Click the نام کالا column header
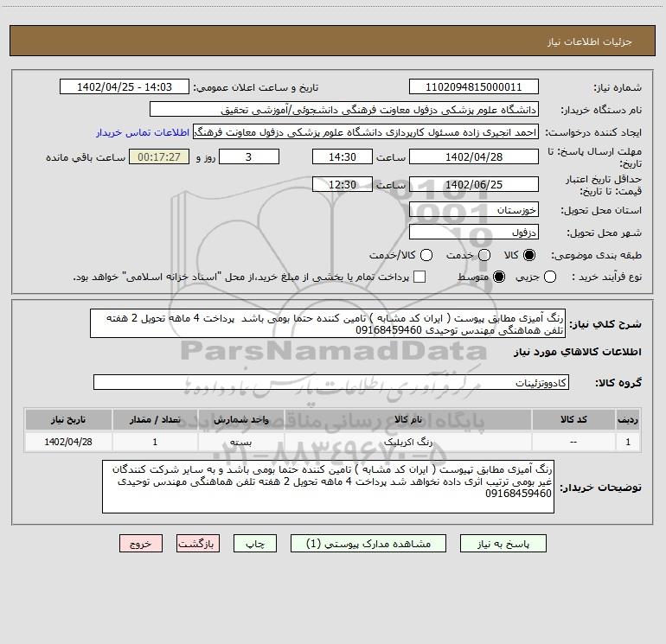Screen dimensions: 666x644 pyautogui.click(x=407, y=419)
